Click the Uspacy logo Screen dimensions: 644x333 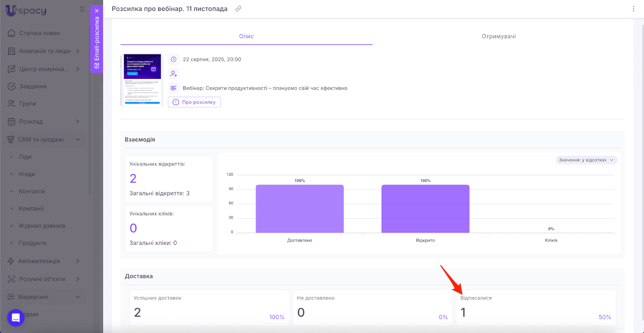[26, 10]
